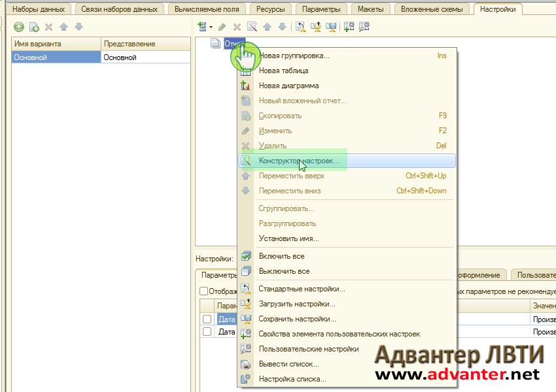Viewport: 556px width, 392px height.
Task: Click the copy variant icon in left toolbar
Action: 34,27
